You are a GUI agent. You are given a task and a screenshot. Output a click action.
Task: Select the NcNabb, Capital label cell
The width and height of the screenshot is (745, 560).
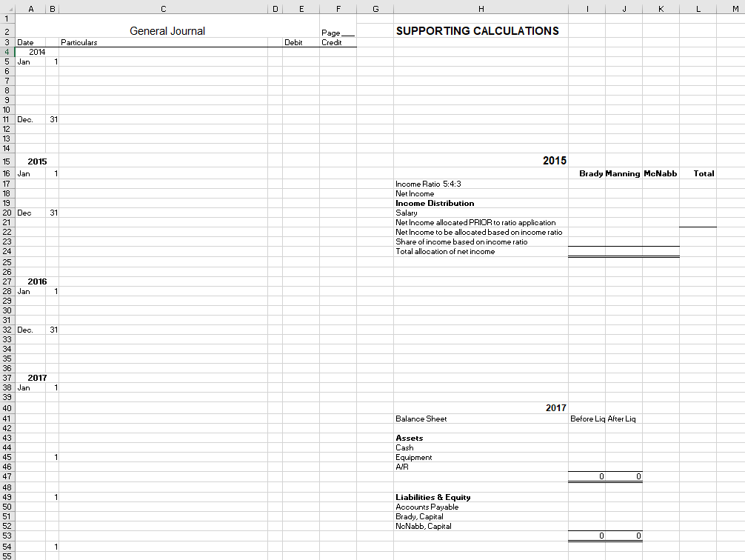pyautogui.click(x=481, y=526)
